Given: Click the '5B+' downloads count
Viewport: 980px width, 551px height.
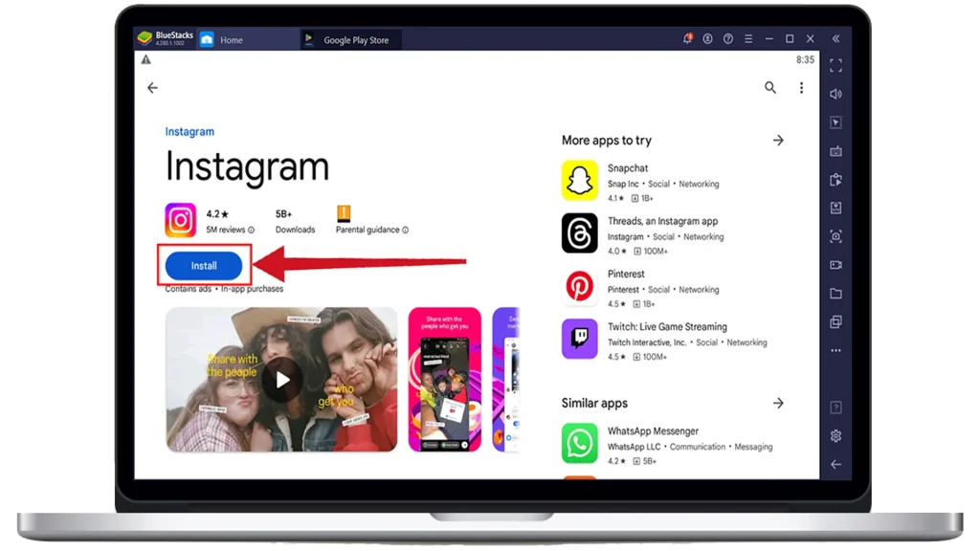Looking at the screenshot, I should tap(283, 214).
